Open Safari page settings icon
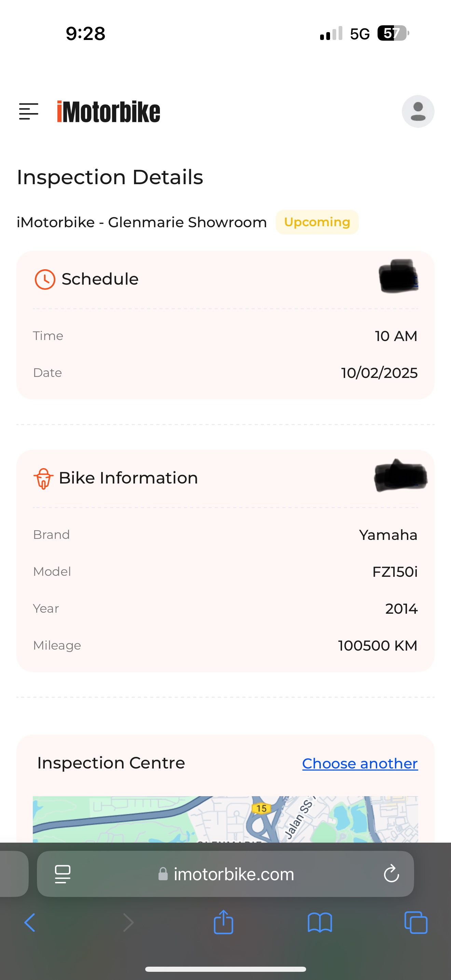Screen dimensions: 451x980 pos(63,874)
